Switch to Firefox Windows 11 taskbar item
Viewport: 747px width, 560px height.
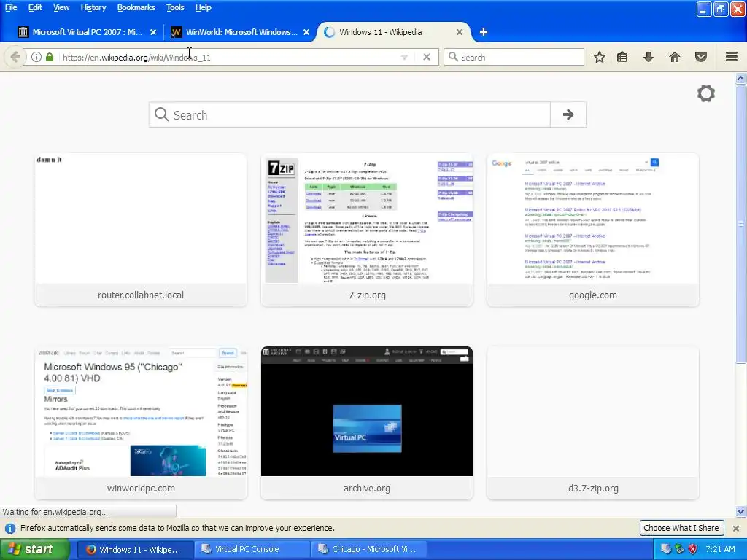point(135,549)
